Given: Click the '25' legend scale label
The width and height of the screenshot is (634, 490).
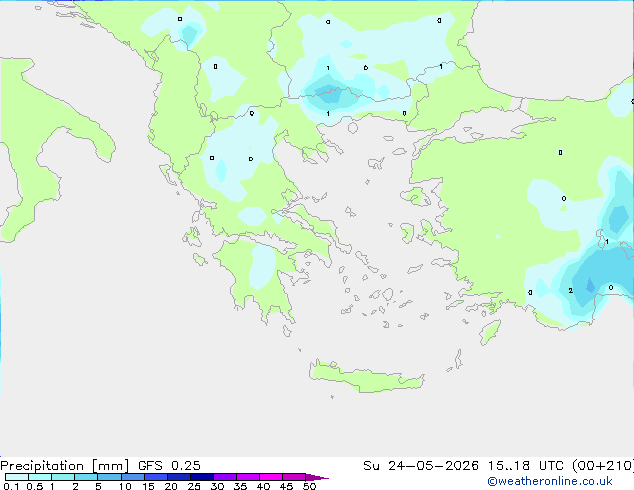Looking at the screenshot, I should click(194, 486).
